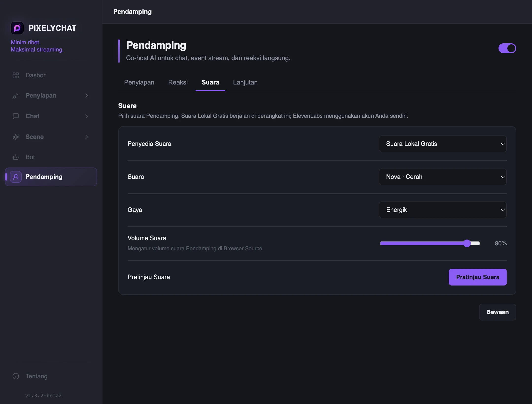
Task: Click the v1.3.2-beta2 version label
Action: click(x=43, y=396)
